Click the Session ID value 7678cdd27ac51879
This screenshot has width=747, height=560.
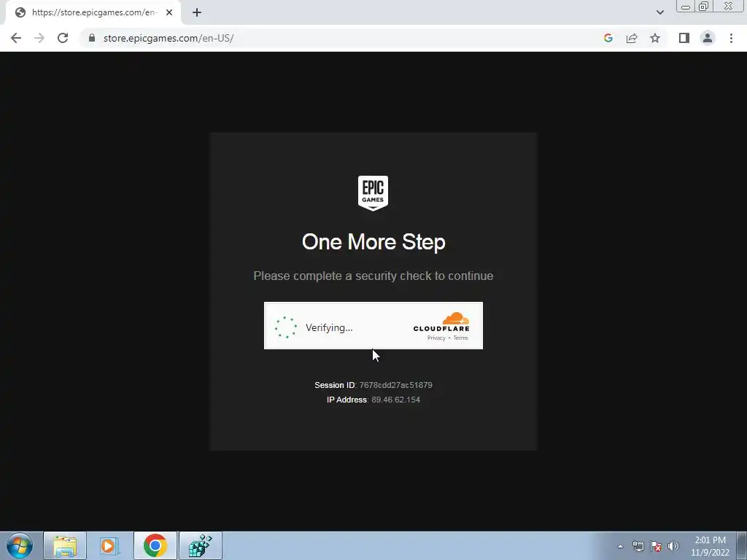(x=395, y=385)
